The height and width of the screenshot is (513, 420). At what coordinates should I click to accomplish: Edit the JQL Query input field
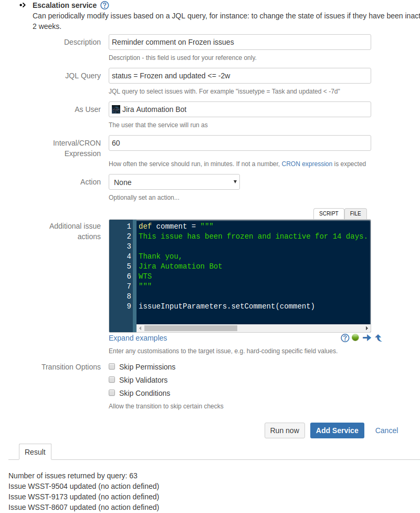tap(239, 76)
